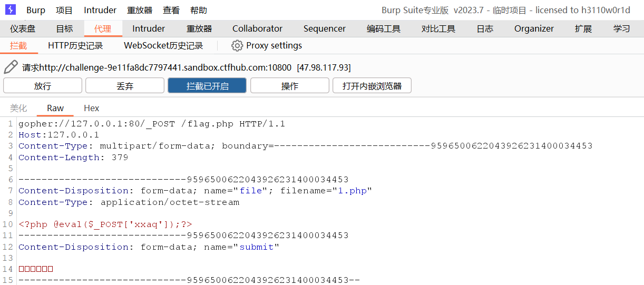
Task: Open the 重放器 menu in menu bar
Action: pos(140,10)
